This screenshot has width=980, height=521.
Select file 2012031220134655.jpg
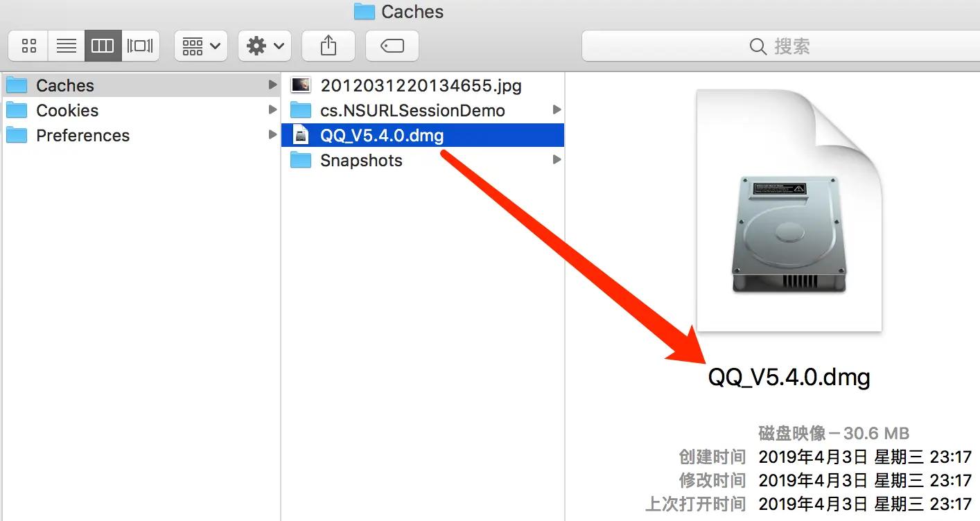[423, 85]
